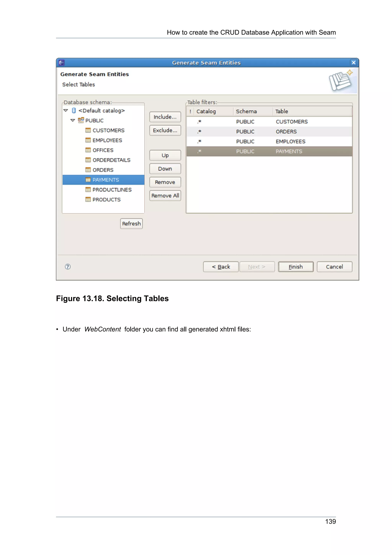Select EMPLOYEES in database schema tree
The image size is (392, 555).
pos(107,140)
